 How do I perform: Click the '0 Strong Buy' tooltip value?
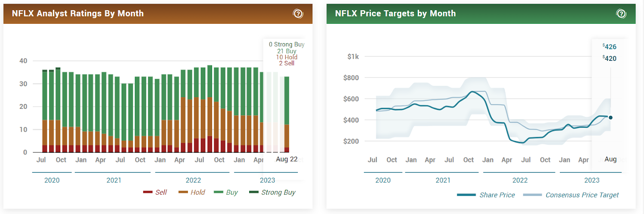pos(287,44)
